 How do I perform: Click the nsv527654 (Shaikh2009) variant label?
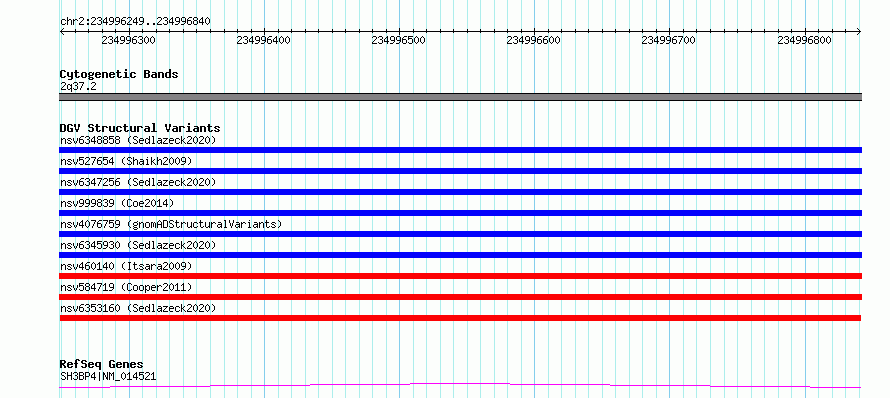click(x=126, y=161)
